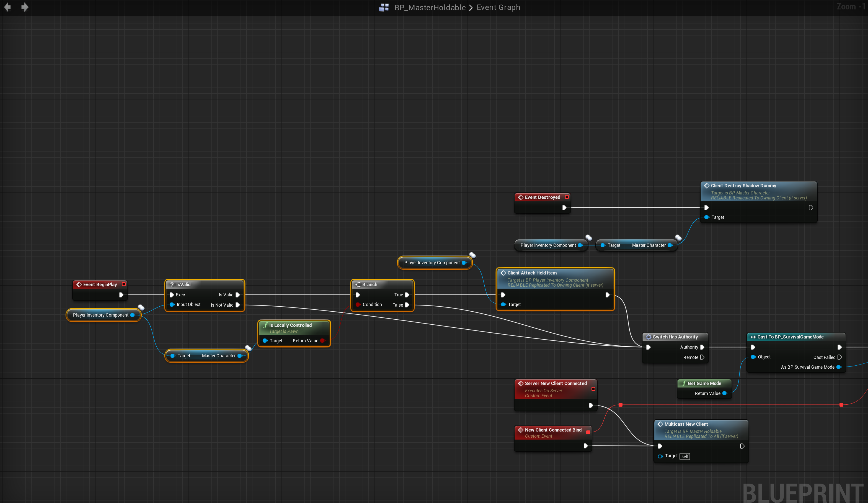Click the back navigation arrow
Viewport: 868px width, 503px height.
(7, 7)
